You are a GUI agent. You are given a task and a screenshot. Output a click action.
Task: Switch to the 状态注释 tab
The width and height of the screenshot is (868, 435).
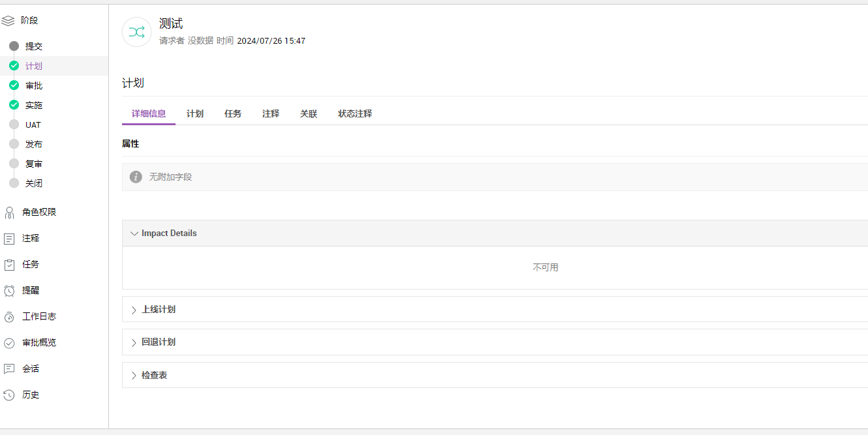(355, 113)
